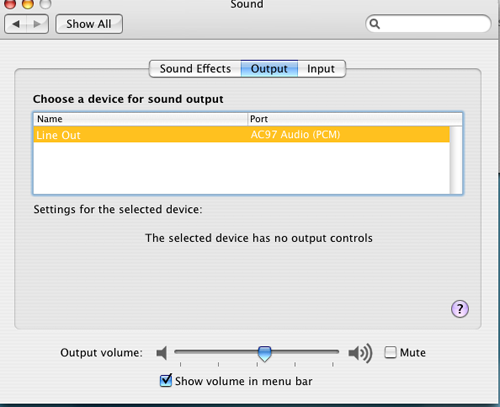Click the red close window button
Image resolution: width=500 pixels, height=407 pixels.
tap(10, 3)
